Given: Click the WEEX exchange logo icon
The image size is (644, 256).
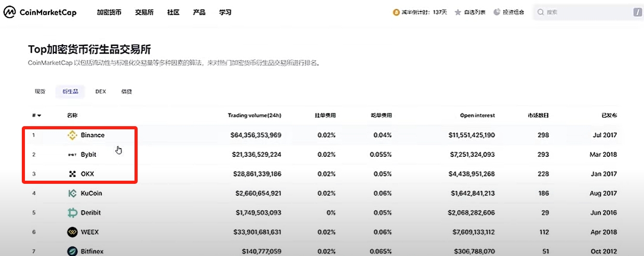Looking at the screenshot, I should coord(72,232).
